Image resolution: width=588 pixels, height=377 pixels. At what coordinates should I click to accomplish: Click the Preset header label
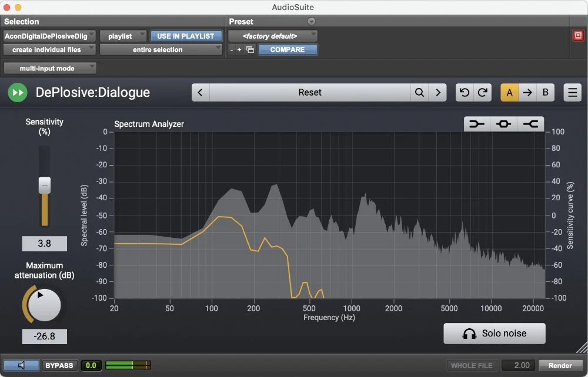click(x=241, y=21)
